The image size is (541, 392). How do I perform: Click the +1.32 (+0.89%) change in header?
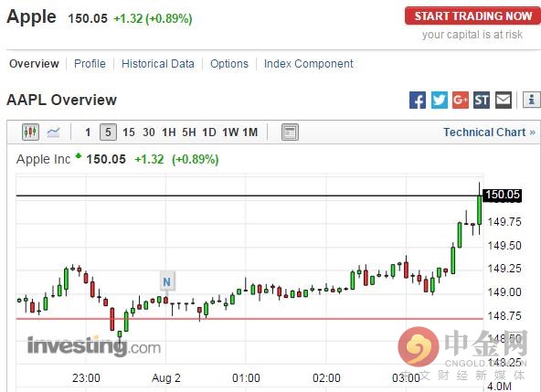(x=153, y=18)
